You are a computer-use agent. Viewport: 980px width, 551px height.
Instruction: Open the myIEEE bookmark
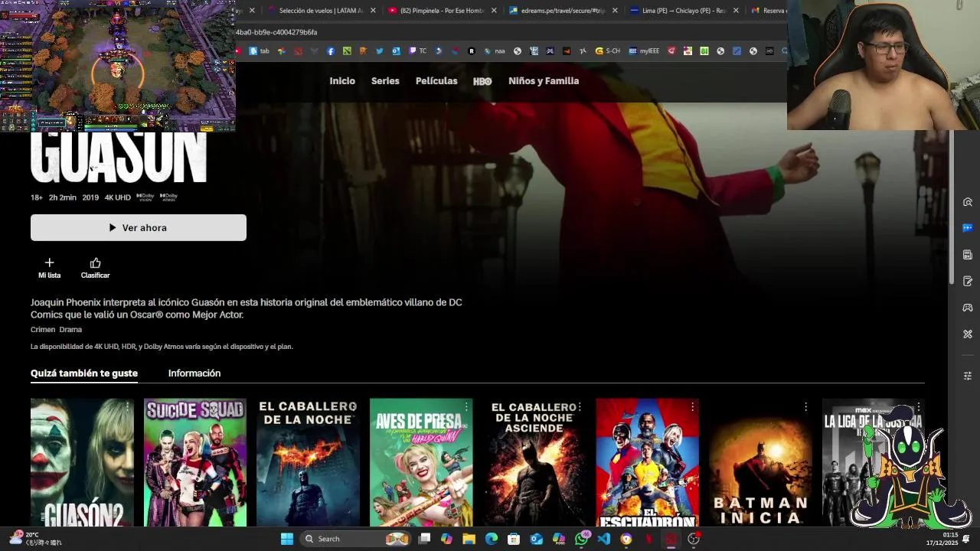(644, 51)
